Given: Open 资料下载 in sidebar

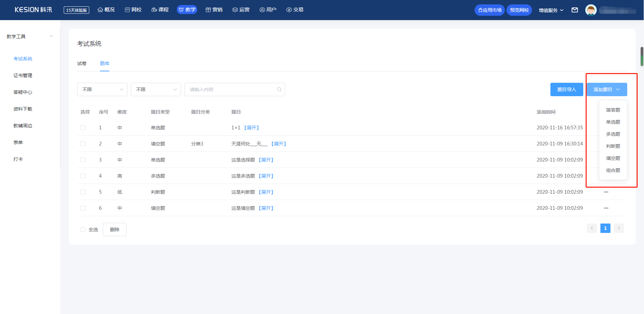Looking at the screenshot, I should pyautogui.click(x=23, y=109).
